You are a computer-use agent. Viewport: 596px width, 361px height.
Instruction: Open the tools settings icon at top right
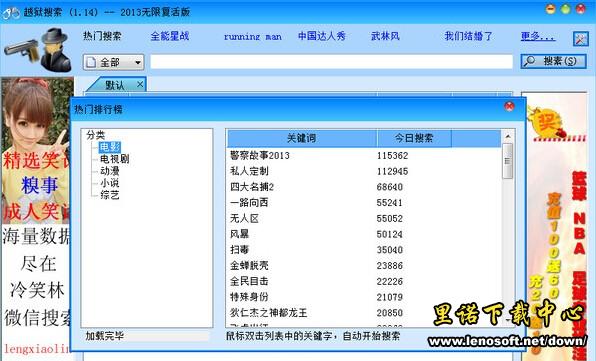point(580,38)
